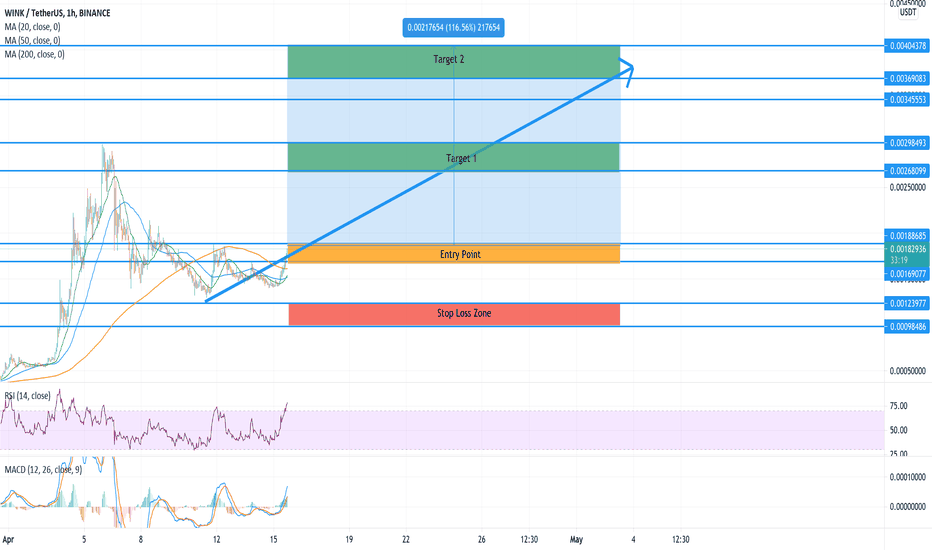This screenshot has width=932, height=550.
Task: Click the 0.00169077 price level label
Action: click(907, 274)
